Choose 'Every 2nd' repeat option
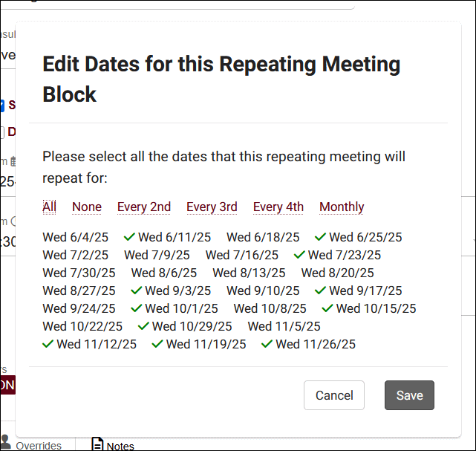 pyautogui.click(x=144, y=207)
